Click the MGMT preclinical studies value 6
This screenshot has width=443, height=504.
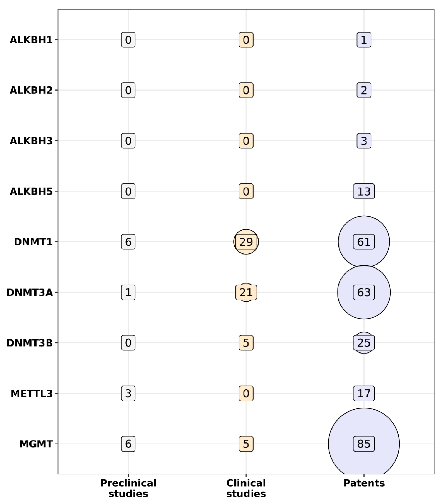(128, 444)
